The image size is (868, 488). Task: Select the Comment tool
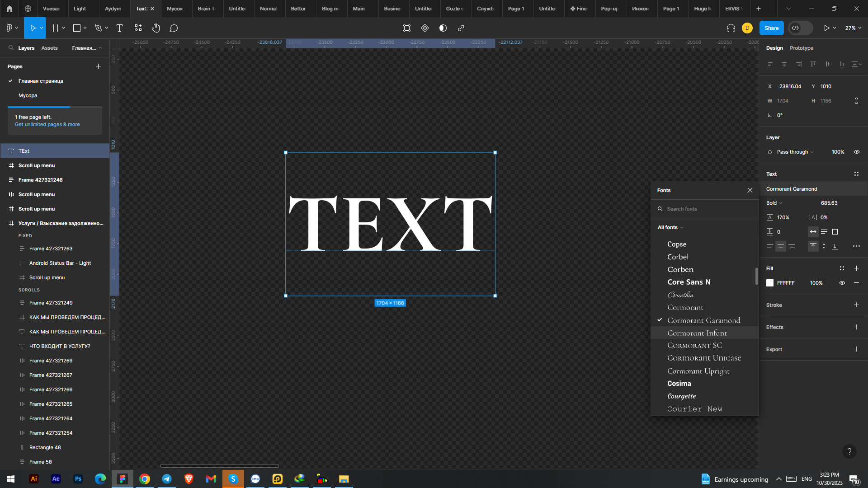(174, 28)
